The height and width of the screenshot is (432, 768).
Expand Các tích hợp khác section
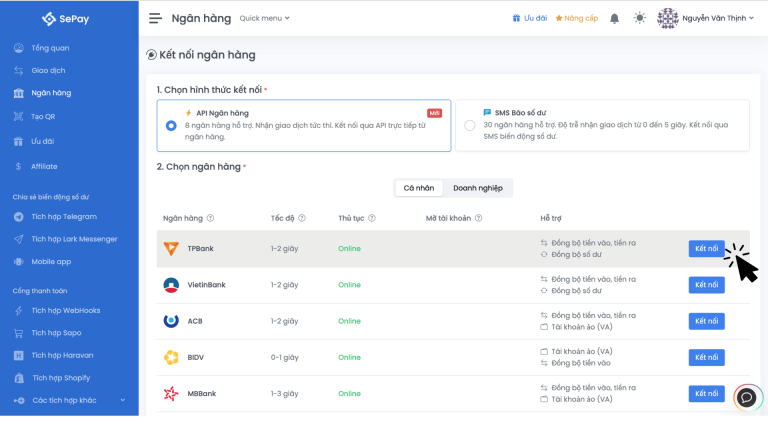pyautogui.click(x=122, y=400)
